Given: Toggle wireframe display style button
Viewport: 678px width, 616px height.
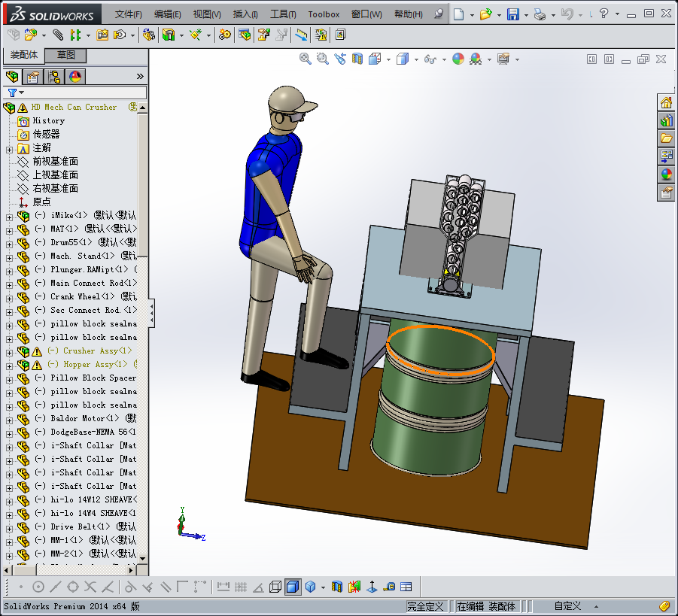Looking at the screenshot, I should [x=275, y=587].
